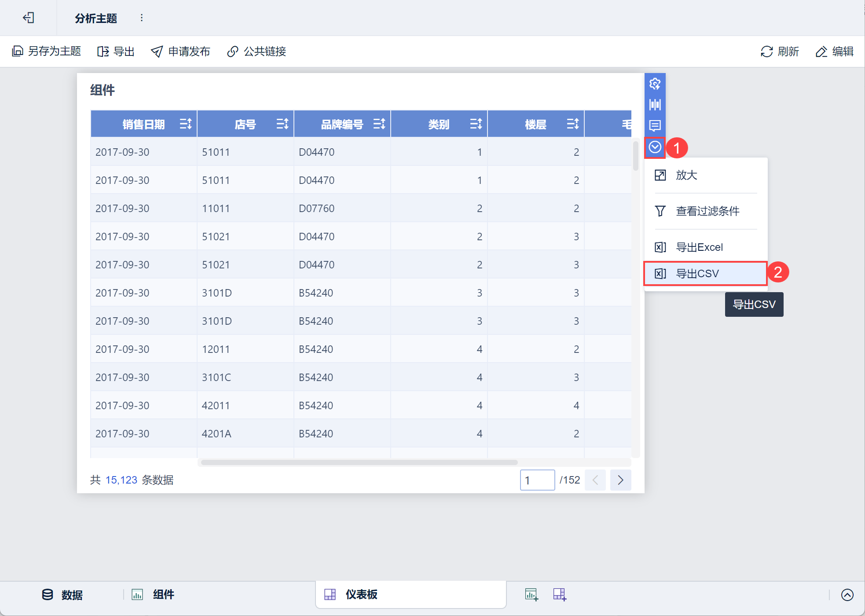Open the 公共链接 link option
This screenshot has height=616, width=865.
coord(257,51)
